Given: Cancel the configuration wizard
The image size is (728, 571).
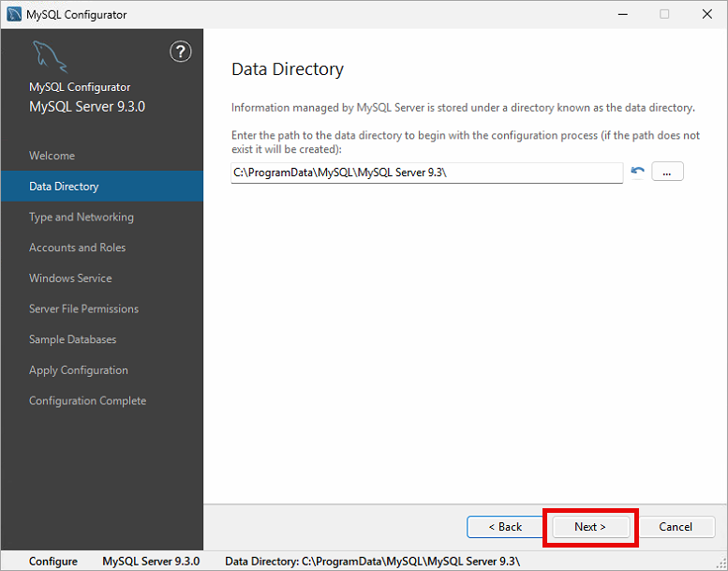Looking at the screenshot, I should tap(676, 527).
